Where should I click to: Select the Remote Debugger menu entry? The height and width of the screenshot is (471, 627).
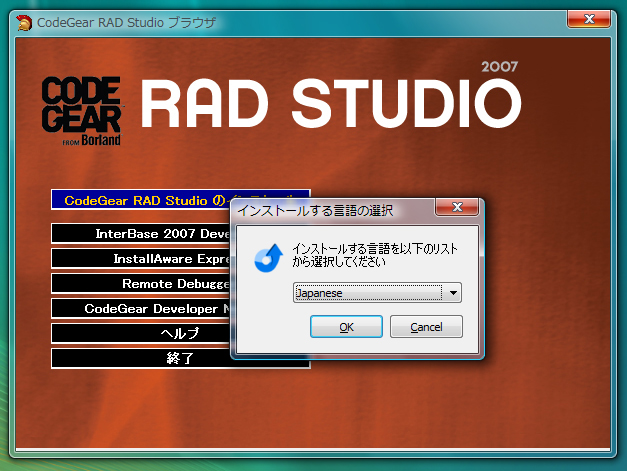coord(141,283)
